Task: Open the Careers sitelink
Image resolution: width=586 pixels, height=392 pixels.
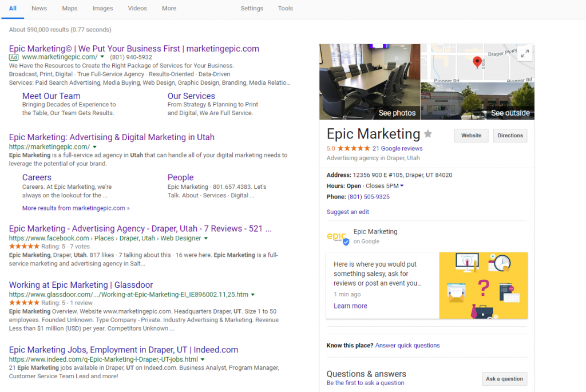Action: (37, 177)
